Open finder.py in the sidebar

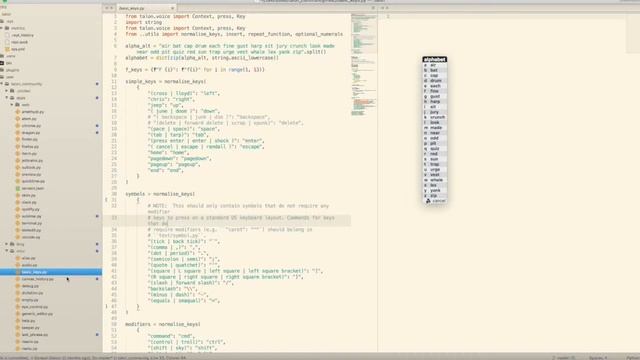(x=29, y=140)
